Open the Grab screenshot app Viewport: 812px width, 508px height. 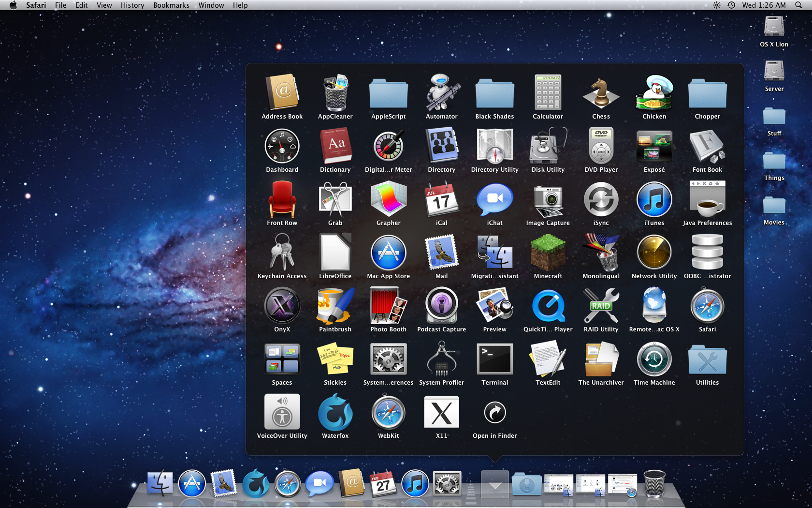tap(335, 199)
